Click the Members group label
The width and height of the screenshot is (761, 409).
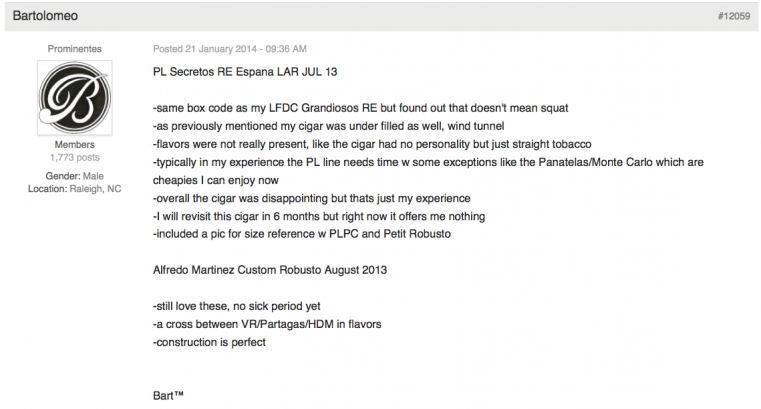point(75,145)
